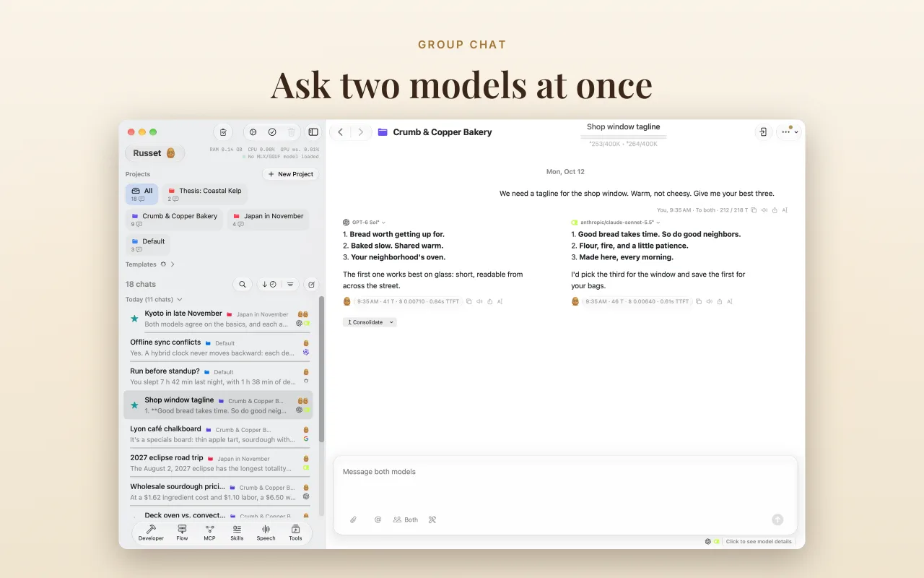Image resolution: width=924 pixels, height=578 pixels.
Task: Open the Flow panel
Action: coord(182,533)
